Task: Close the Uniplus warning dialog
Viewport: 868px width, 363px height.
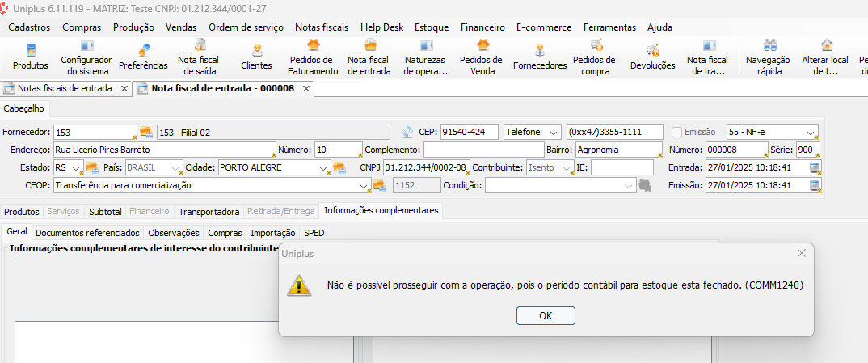Action: pos(801,253)
